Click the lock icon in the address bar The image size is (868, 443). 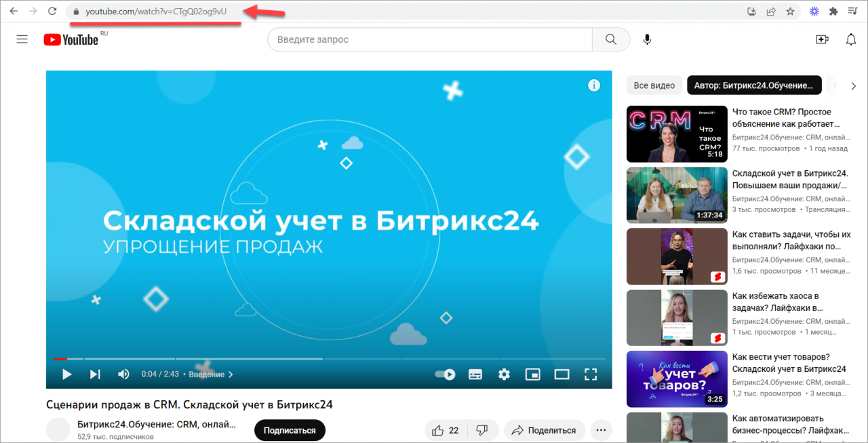[76, 12]
